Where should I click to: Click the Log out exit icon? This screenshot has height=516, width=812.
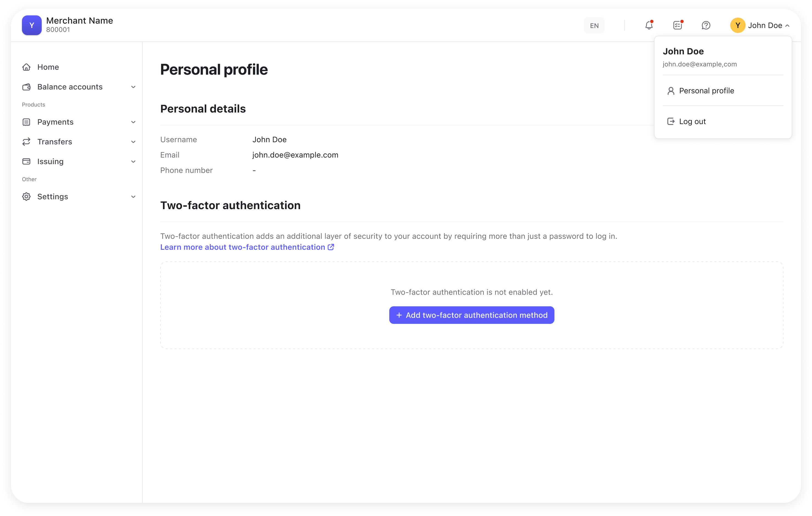[x=671, y=121]
